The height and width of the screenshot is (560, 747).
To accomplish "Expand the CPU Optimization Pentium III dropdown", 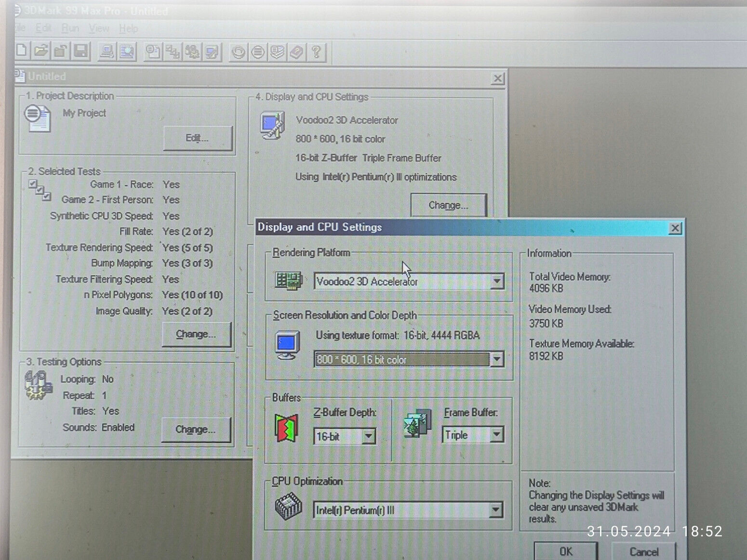I will point(496,510).
